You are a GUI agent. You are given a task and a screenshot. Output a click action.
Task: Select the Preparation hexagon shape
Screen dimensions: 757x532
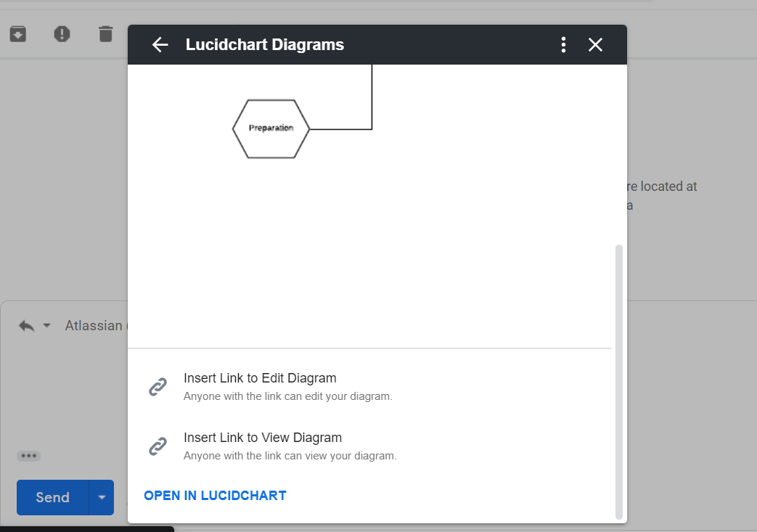[270, 128]
